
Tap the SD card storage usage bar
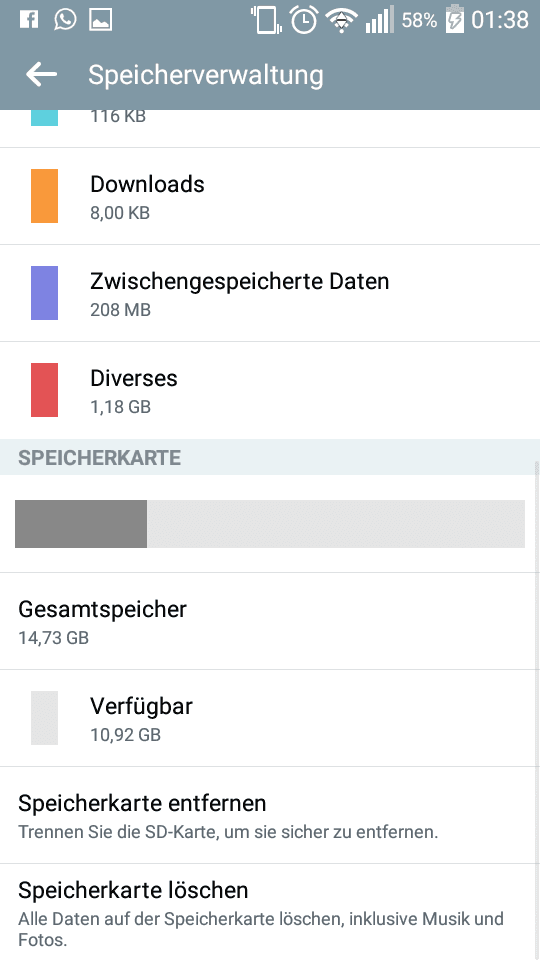point(270,524)
